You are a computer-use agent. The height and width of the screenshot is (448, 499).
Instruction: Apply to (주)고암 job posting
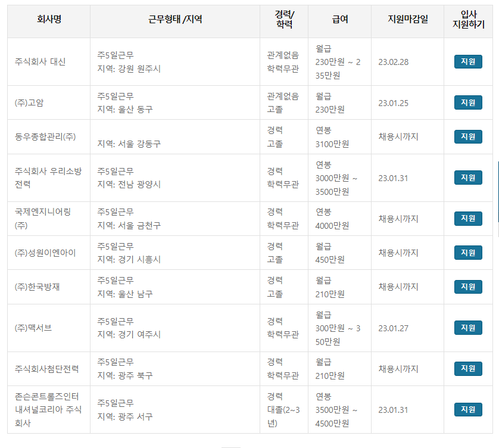click(x=467, y=101)
